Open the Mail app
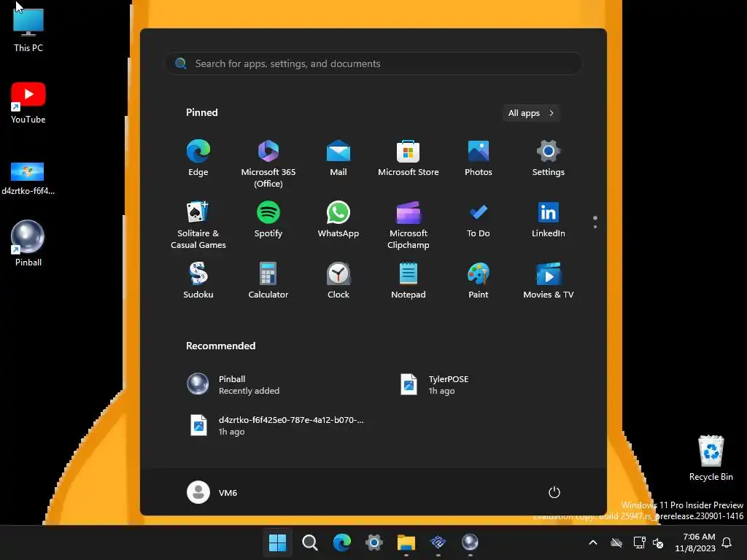747x560 pixels. tap(338, 158)
